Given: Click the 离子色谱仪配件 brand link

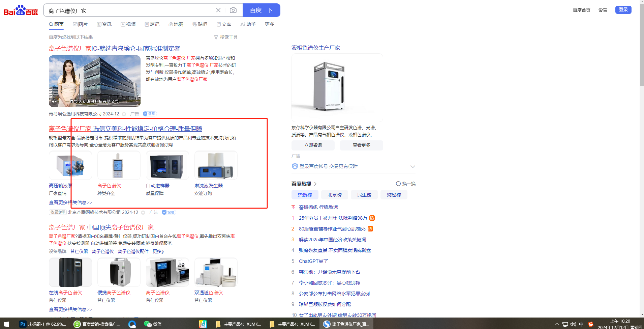Looking at the screenshot, I should click(133, 251).
